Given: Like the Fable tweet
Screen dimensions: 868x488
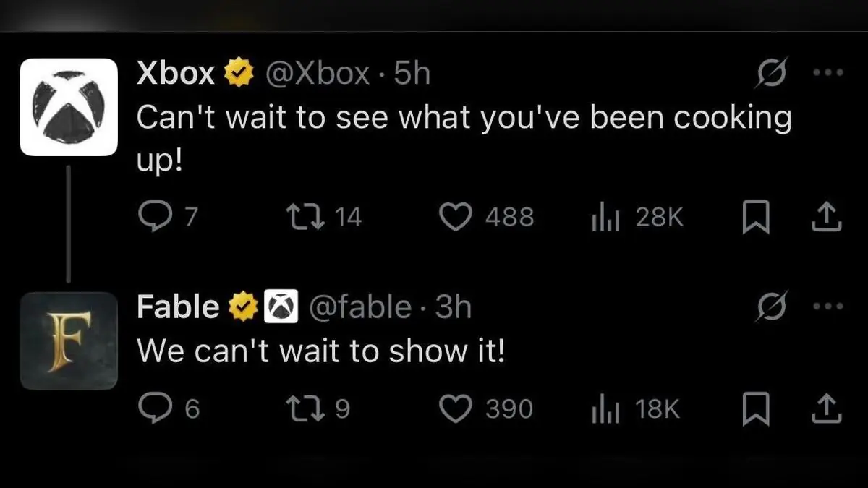Looking at the screenshot, I should (x=456, y=409).
